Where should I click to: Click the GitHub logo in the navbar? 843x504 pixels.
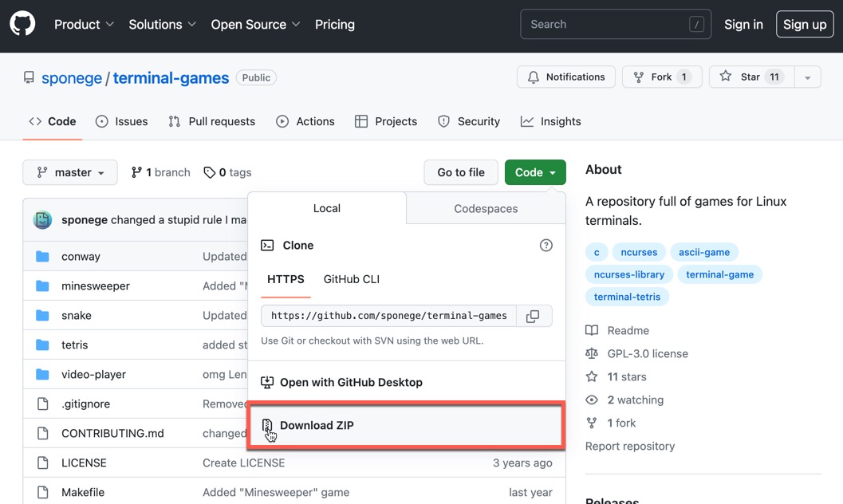(22, 23)
